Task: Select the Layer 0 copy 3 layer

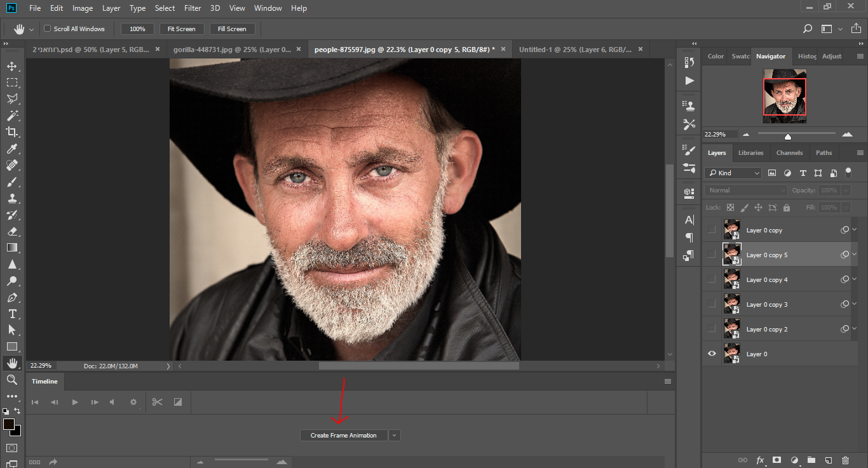Action: [767, 305]
